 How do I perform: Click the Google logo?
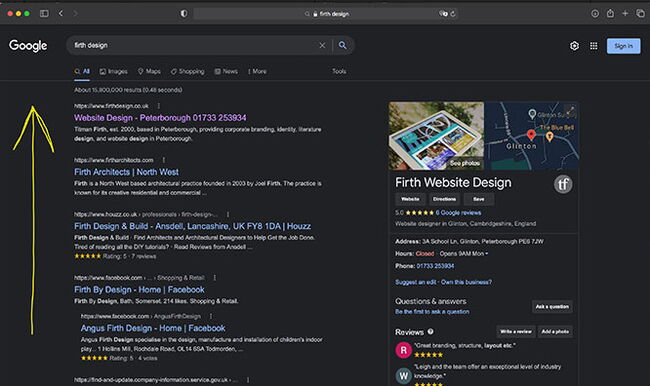pos(28,46)
